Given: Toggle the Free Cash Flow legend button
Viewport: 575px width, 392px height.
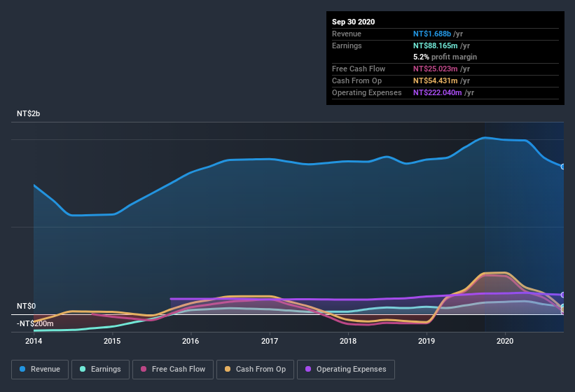Looking at the screenshot, I should 173,370.
